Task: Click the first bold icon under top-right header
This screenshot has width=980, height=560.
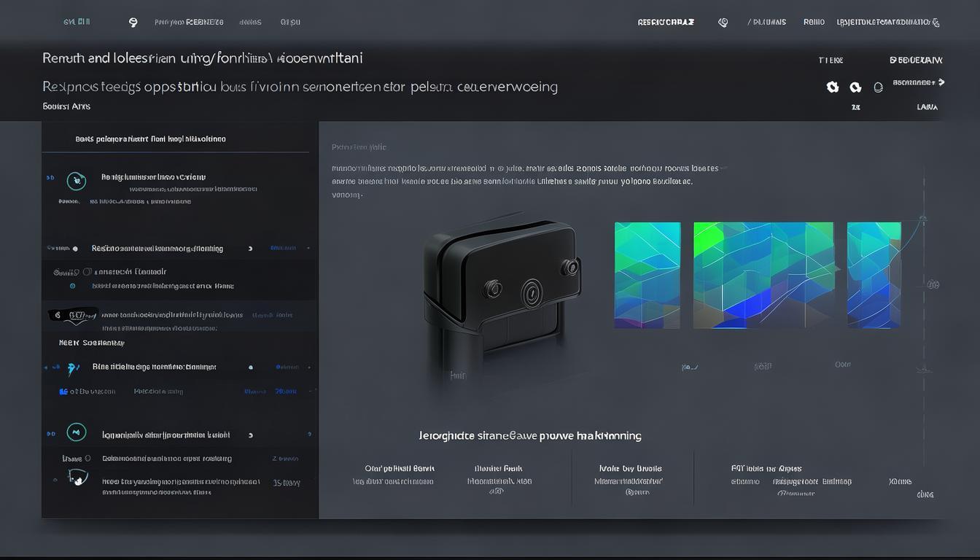Action: 832,87
